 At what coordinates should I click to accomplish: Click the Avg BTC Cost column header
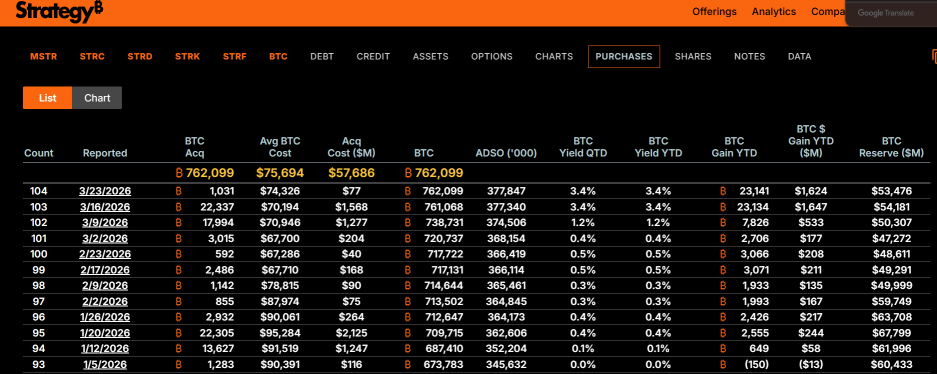click(280, 147)
